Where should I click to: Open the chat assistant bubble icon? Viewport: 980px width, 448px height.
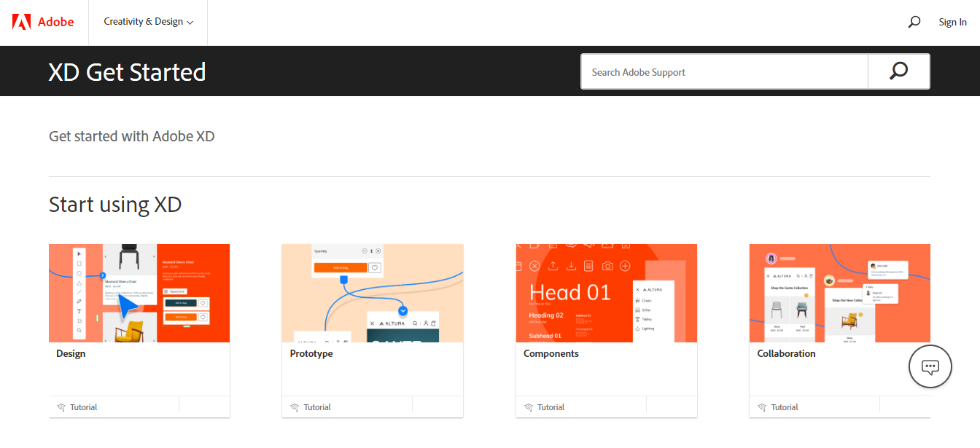click(x=930, y=366)
